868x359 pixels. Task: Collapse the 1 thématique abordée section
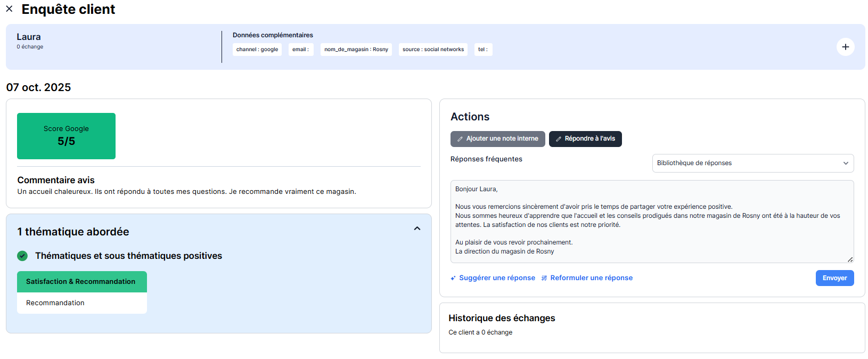pyautogui.click(x=417, y=229)
